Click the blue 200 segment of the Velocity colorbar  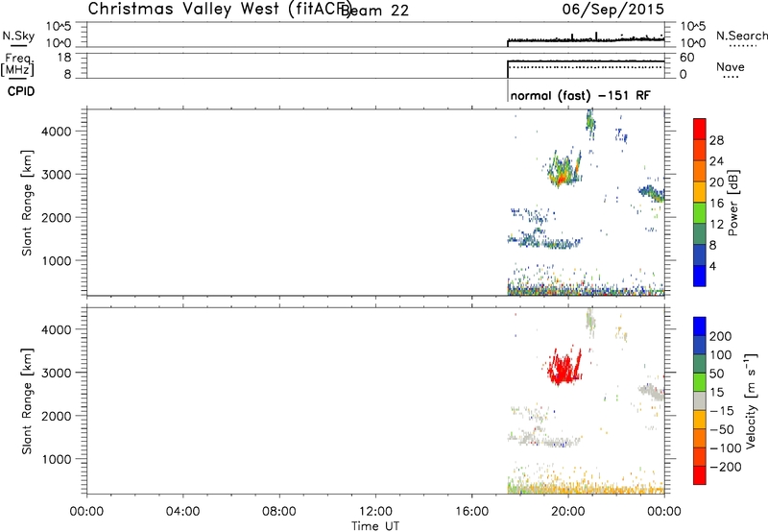click(700, 326)
